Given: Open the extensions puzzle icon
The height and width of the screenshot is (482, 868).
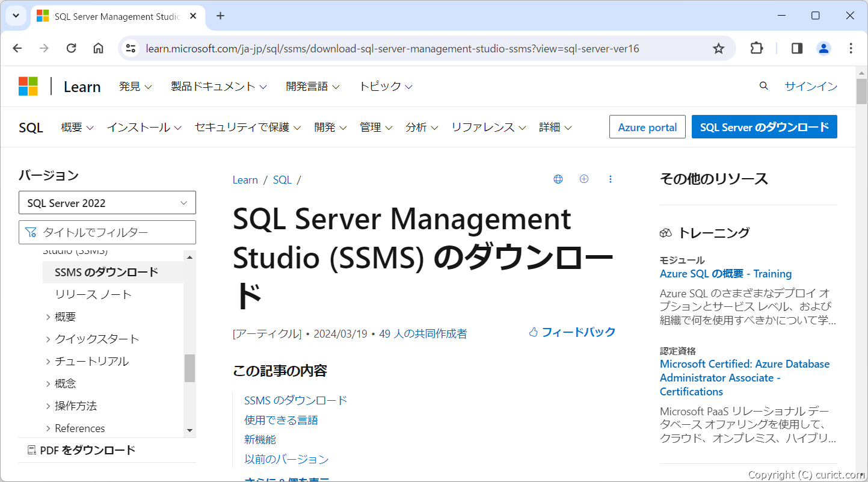Looking at the screenshot, I should pyautogui.click(x=757, y=48).
